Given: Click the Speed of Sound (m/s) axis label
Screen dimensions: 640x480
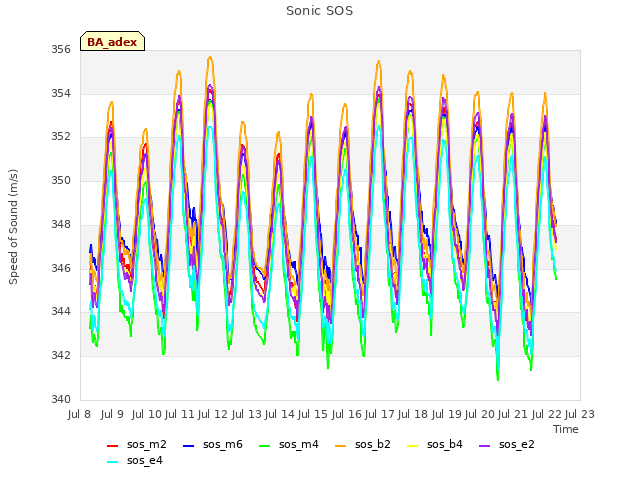Looking at the screenshot, I should click(13, 227).
